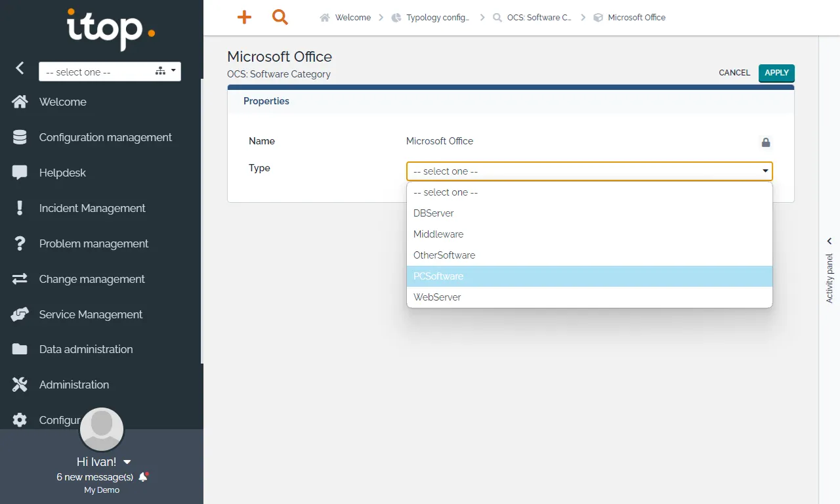Click the Configuration management database icon

(x=20, y=137)
